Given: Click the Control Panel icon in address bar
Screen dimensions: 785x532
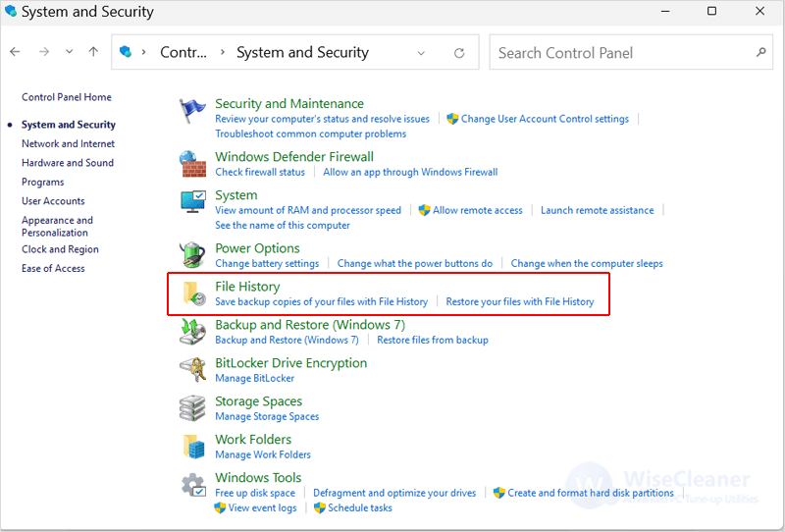Looking at the screenshot, I should [x=126, y=51].
